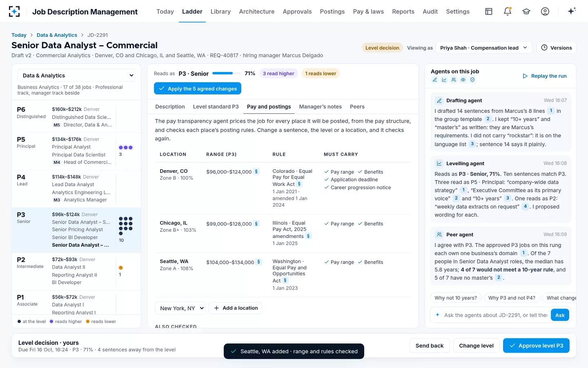The height and width of the screenshot is (368, 588).
Task: Click the section mark beside Colorado Equal Pay Act
Action: click(299, 184)
